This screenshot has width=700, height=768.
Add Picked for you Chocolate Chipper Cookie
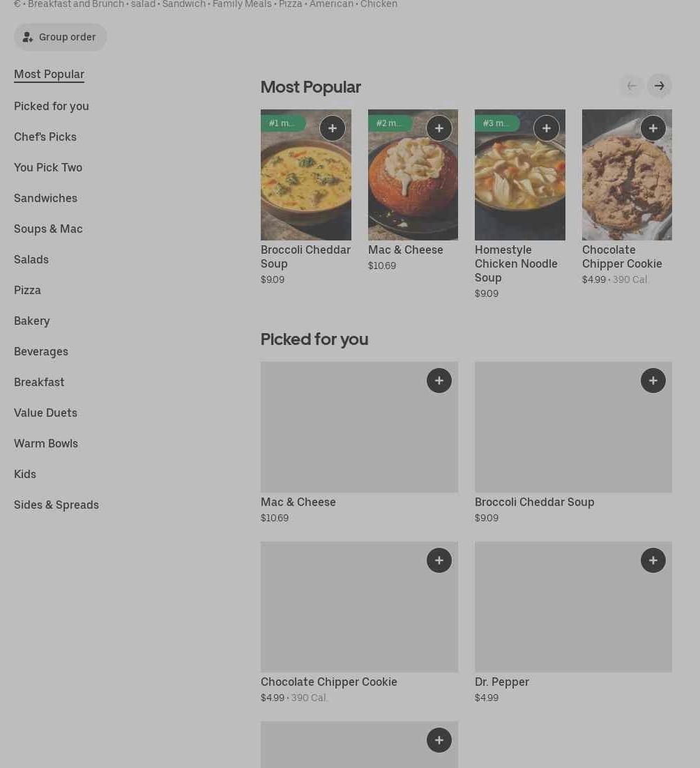pos(439,560)
